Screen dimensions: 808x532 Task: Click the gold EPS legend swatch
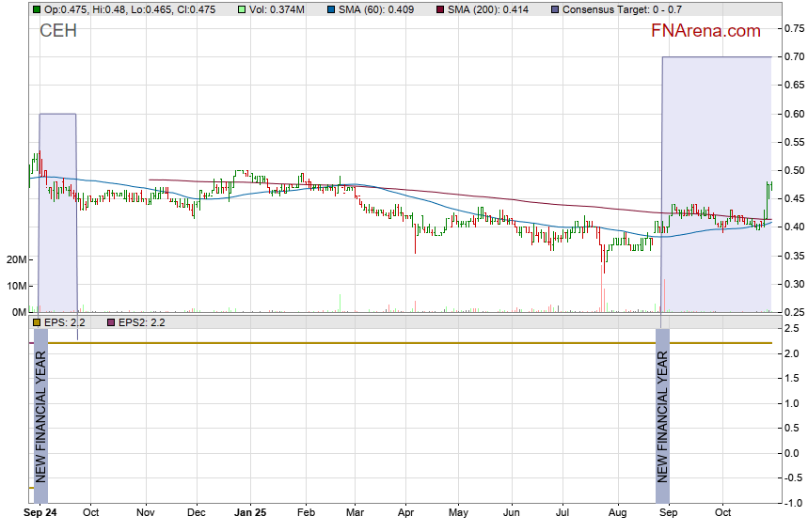36,322
